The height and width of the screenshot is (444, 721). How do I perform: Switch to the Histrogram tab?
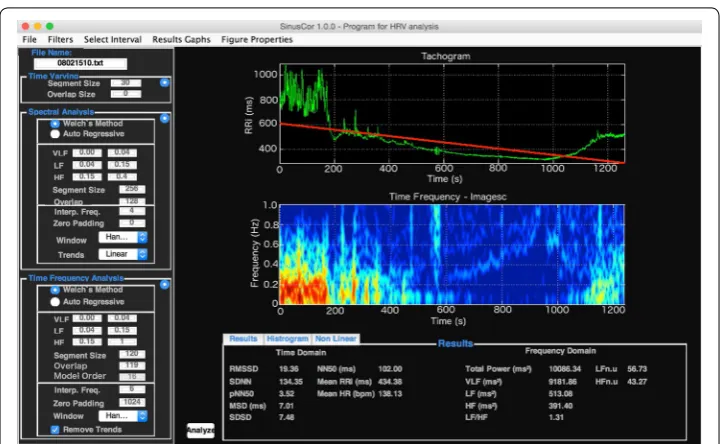(287, 339)
